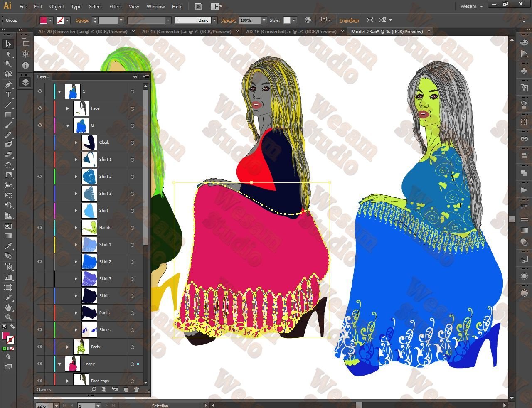
Task: Activate the Type tool
Action: click(x=8, y=95)
